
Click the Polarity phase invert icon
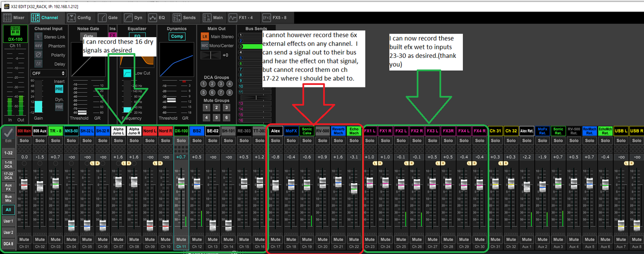[38, 55]
